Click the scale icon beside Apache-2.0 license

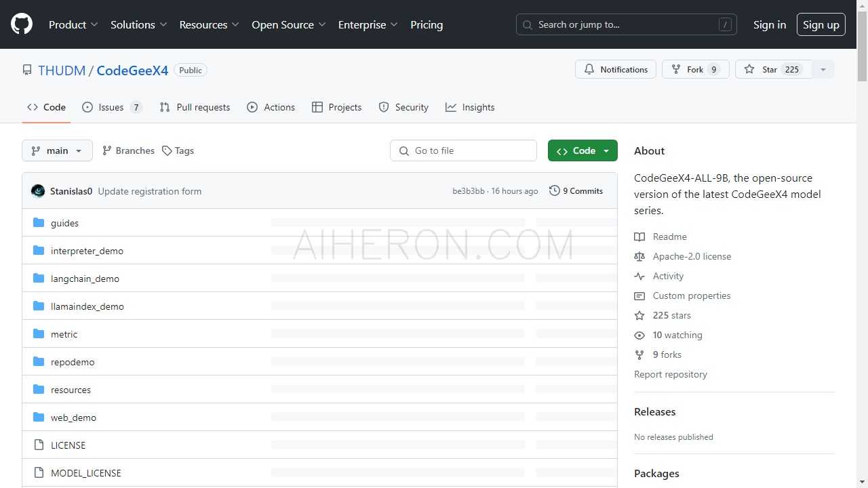pyautogui.click(x=639, y=256)
